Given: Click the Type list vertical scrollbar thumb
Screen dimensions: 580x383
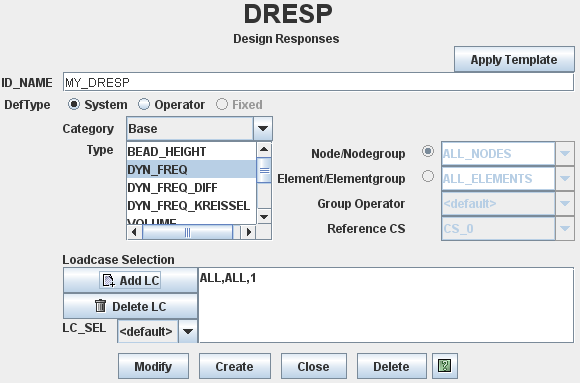Looking at the screenshot, I should [x=264, y=170].
